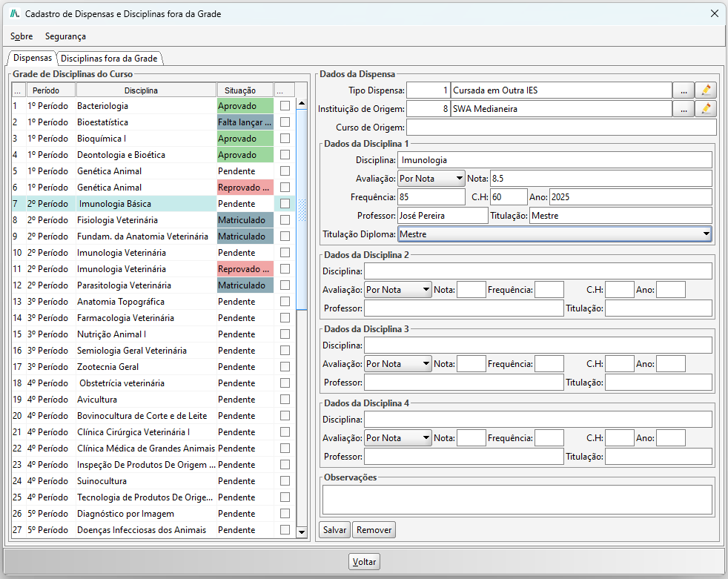Check the box for Parasitologia Veterinária
The image size is (728, 579).
pyautogui.click(x=285, y=285)
